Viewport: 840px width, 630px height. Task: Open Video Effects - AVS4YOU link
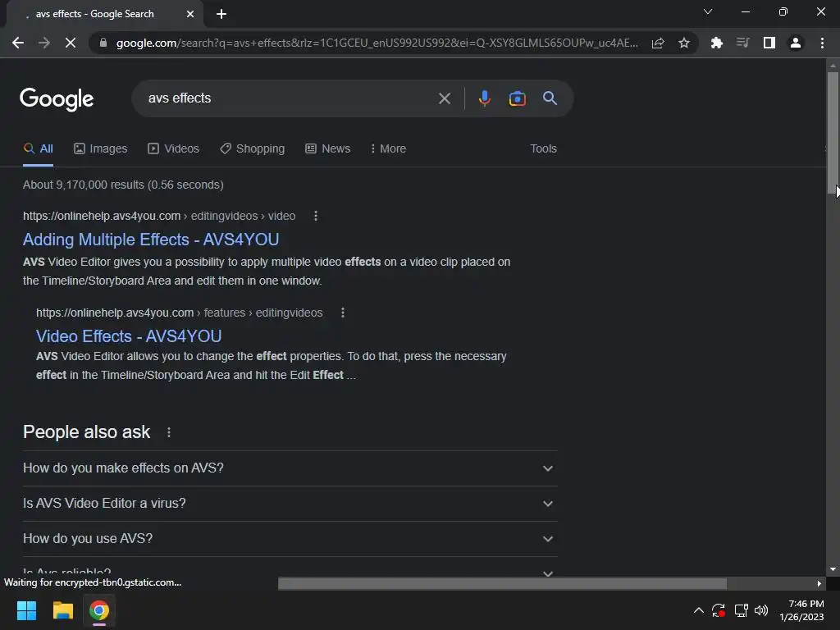tap(129, 336)
